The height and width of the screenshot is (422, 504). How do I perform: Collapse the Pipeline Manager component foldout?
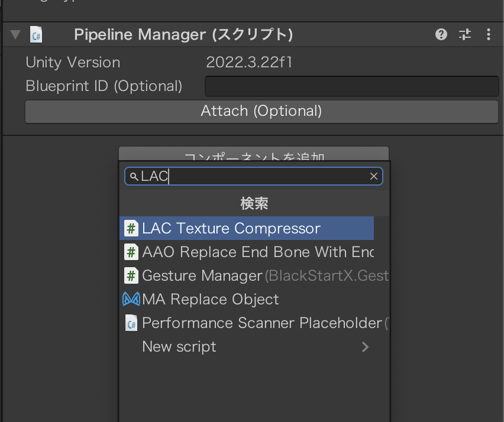click(15, 34)
